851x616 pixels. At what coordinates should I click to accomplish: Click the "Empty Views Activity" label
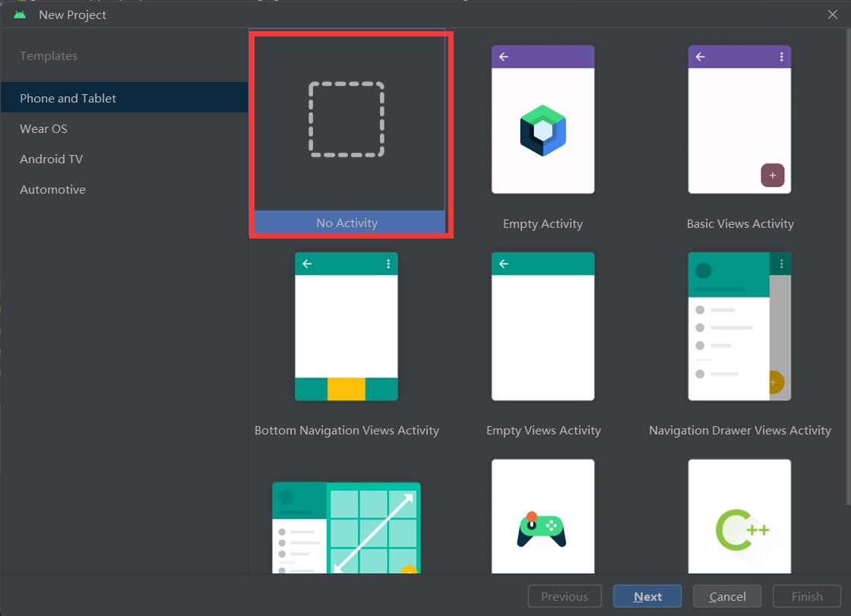tap(543, 431)
